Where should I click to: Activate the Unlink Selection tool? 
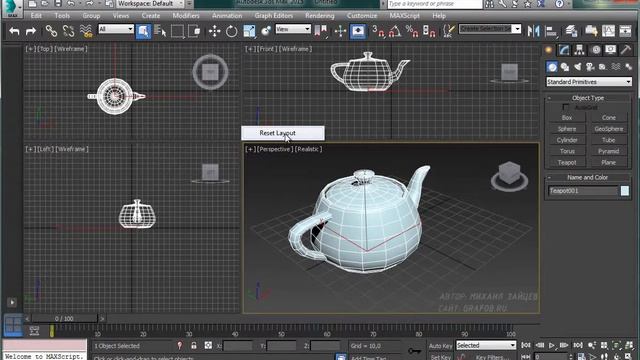69,31
